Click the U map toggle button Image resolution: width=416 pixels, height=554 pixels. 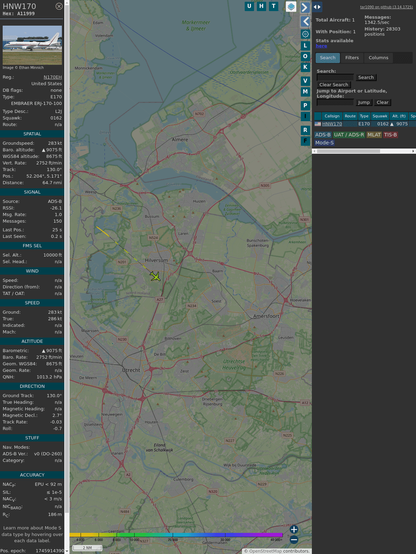point(249,6)
